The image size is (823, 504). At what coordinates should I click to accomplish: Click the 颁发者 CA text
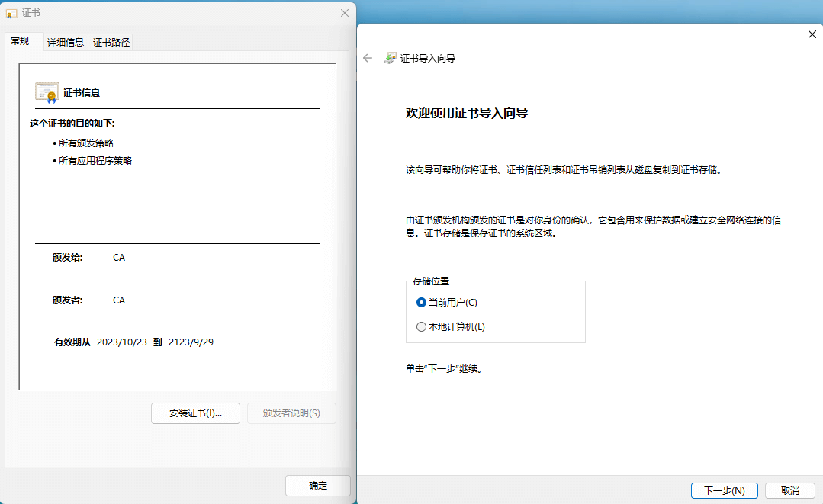tap(119, 300)
